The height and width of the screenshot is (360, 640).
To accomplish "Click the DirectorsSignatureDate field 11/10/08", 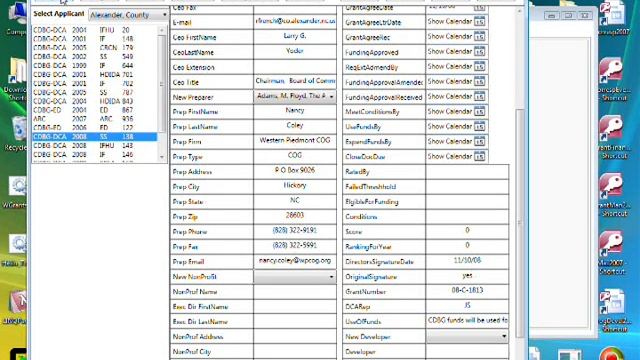I will (x=467, y=262).
